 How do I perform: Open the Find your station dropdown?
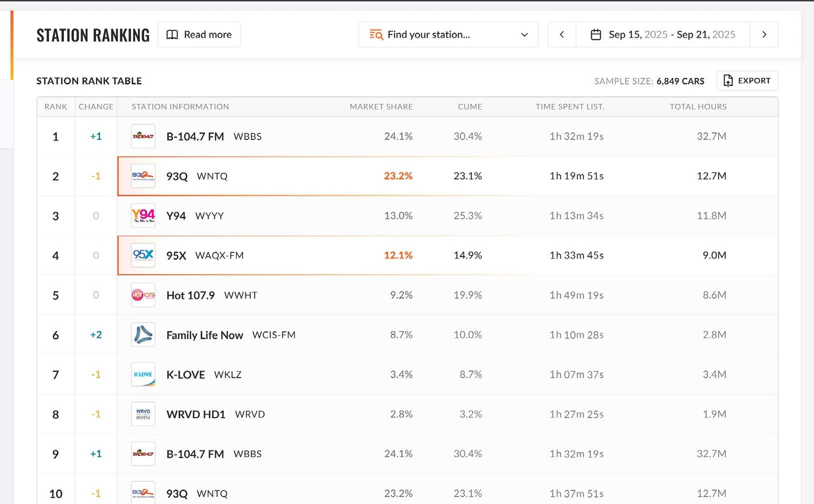click(x=448, y=34)
